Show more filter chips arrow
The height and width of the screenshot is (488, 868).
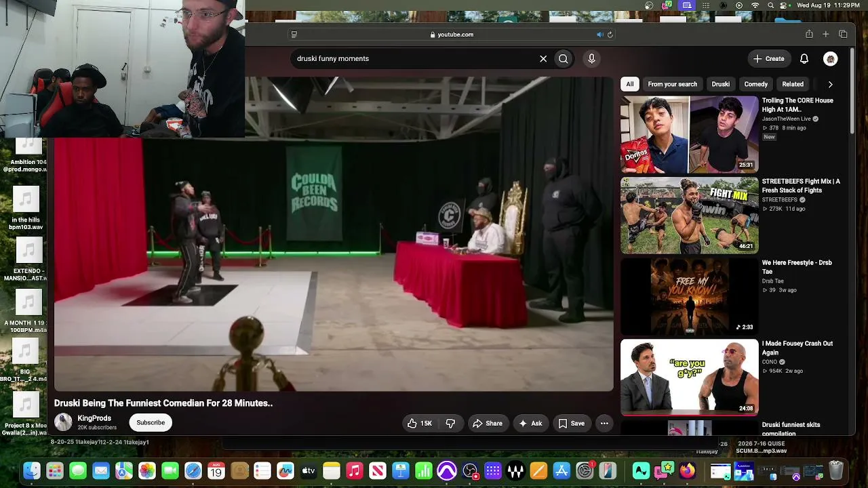click(x=830, y=84)
